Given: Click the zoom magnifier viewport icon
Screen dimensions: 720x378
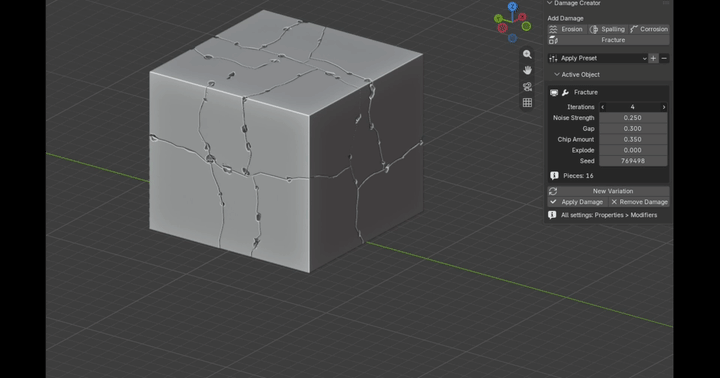Looking at the screenshot, I should pos(527,54).
